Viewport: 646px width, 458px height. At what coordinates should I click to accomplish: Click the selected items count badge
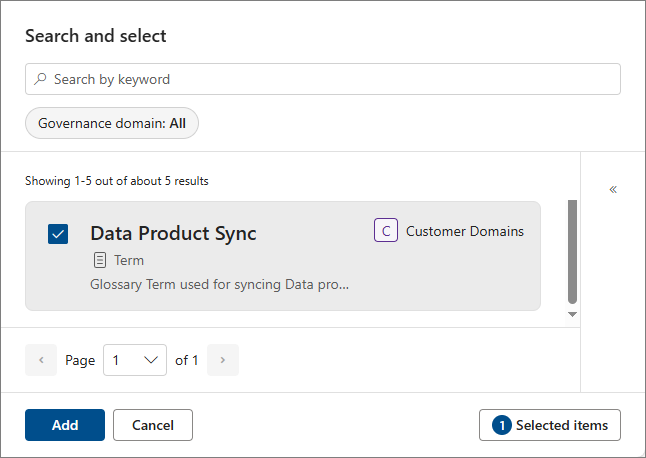tap(502, 425)
